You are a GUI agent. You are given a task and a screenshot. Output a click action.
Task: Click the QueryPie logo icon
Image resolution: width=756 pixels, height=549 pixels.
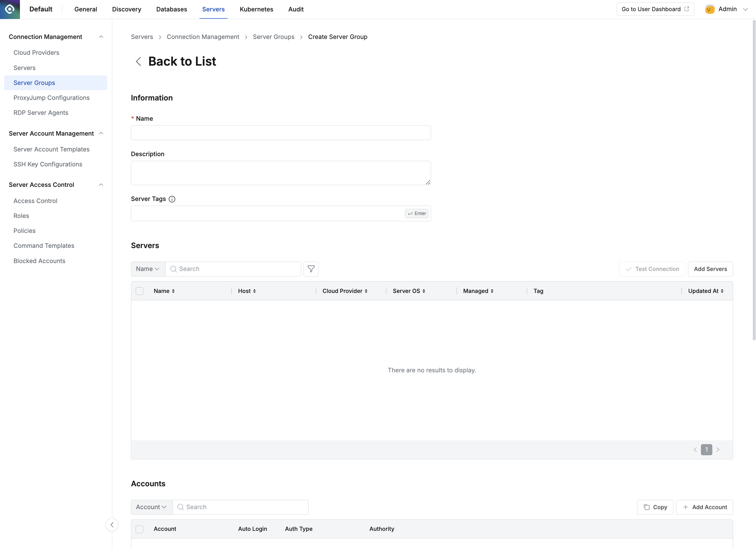click(x=10, y=9)
